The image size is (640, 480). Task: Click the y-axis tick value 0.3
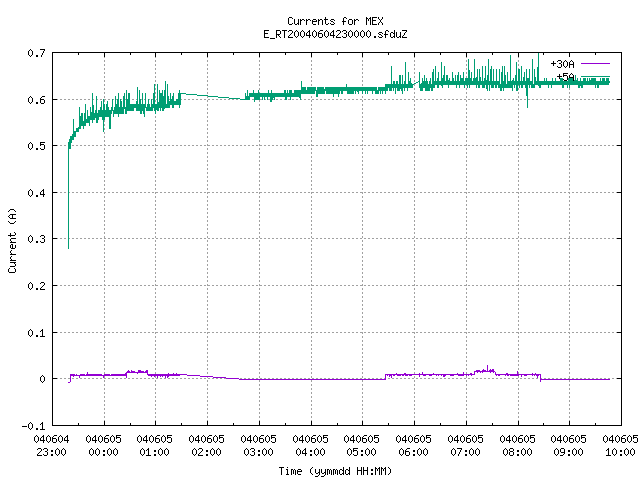pos(36,239)
